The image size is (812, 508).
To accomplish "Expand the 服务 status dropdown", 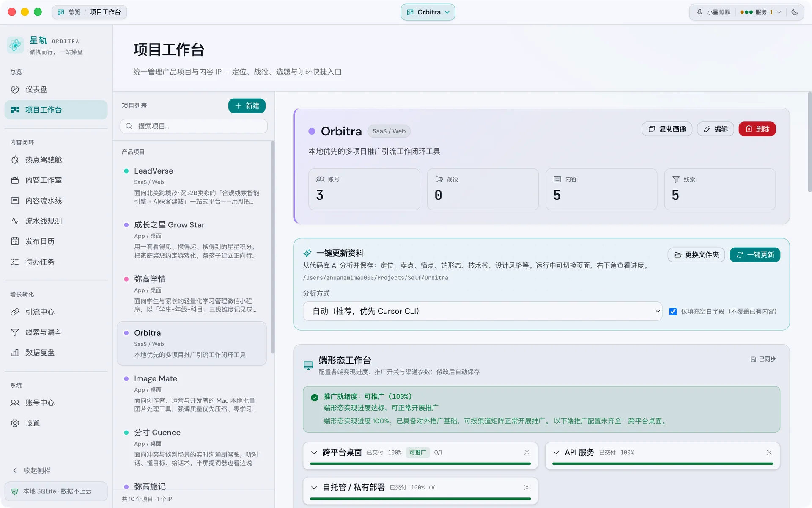I will coord(760,12).
